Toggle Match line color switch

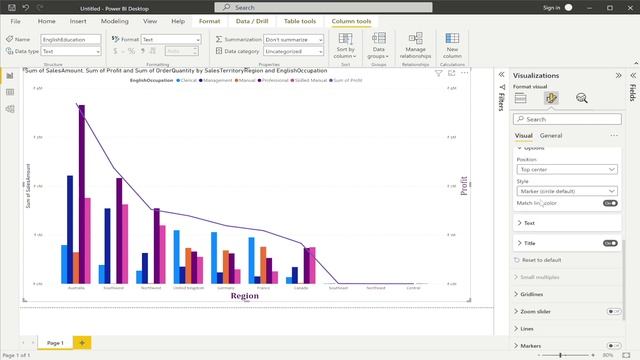[610, 203]
